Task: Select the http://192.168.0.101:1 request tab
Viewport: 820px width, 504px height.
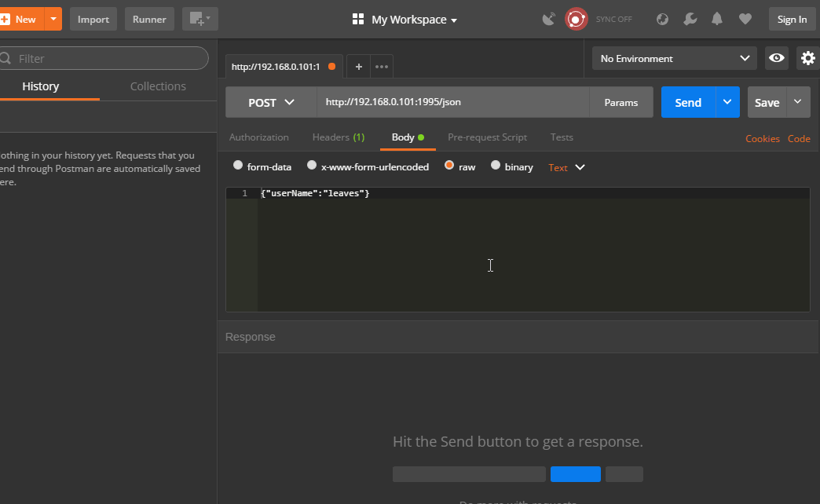Action: (x=276, y=67)
